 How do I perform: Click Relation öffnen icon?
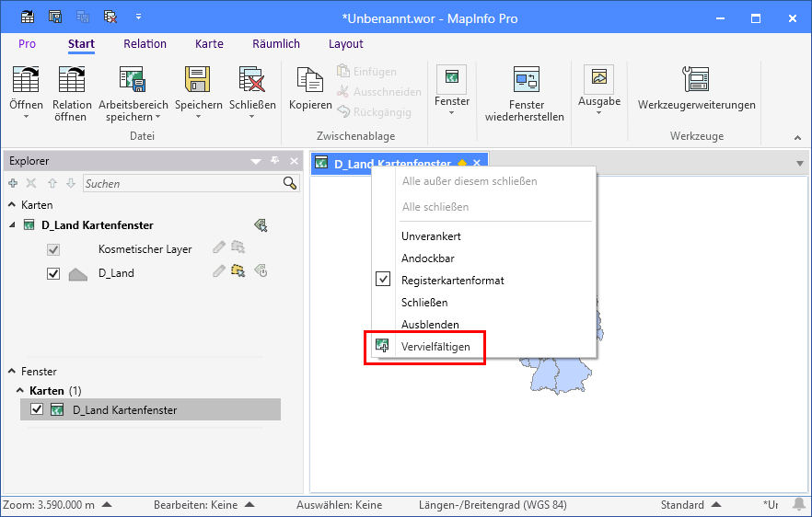pyautogui.click(x=72, y=79)
